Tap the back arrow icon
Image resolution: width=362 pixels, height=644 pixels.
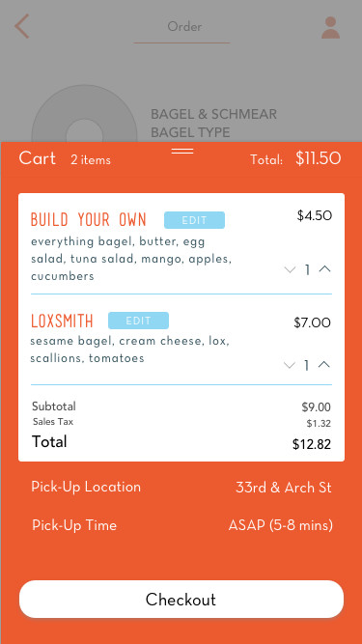(22, 26)
